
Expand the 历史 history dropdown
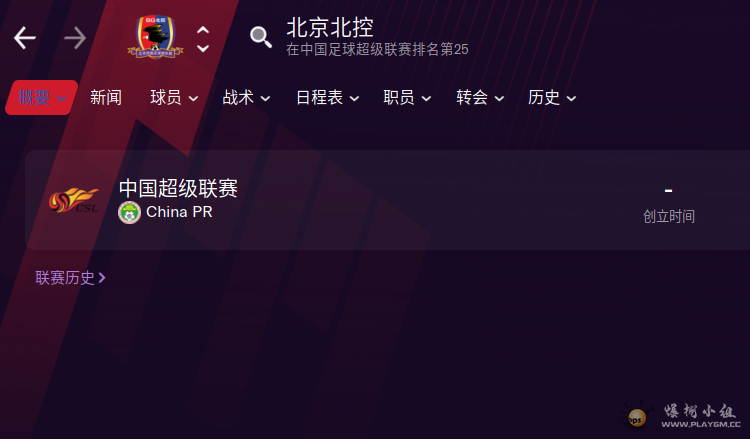pyautogui.click(x=552, y=98)
